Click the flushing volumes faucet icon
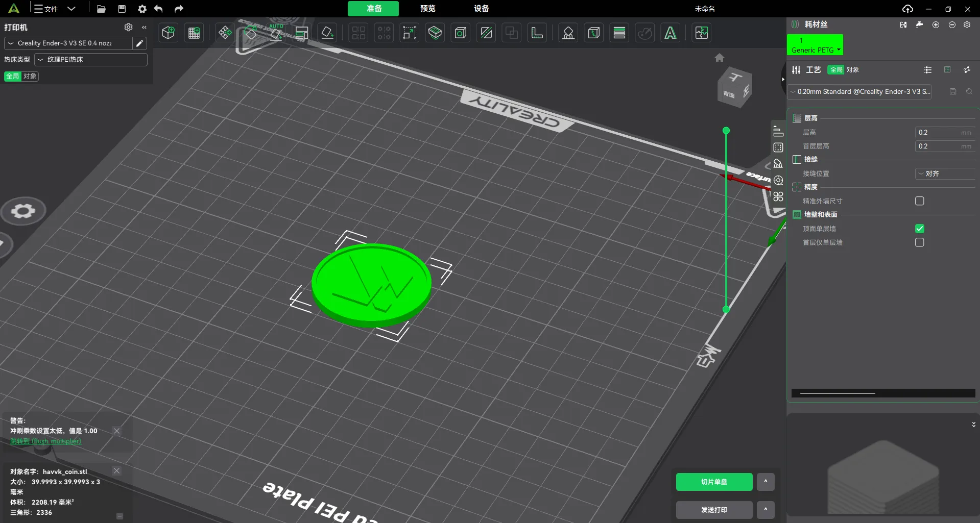The image size is (980, 523). 919,24
